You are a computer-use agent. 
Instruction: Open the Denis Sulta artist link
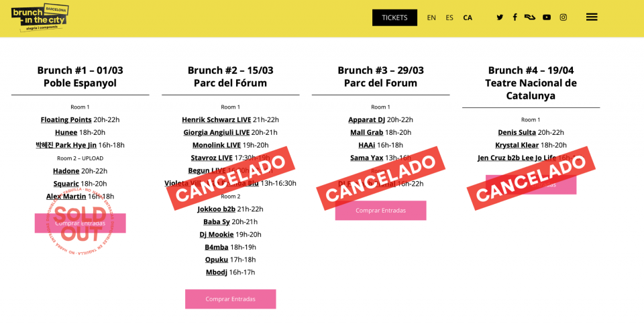click(517, 132)
